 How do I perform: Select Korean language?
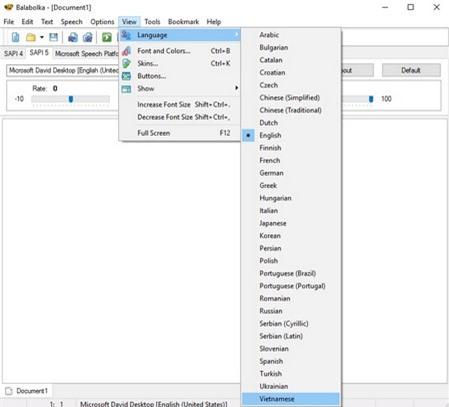[290, 236]
